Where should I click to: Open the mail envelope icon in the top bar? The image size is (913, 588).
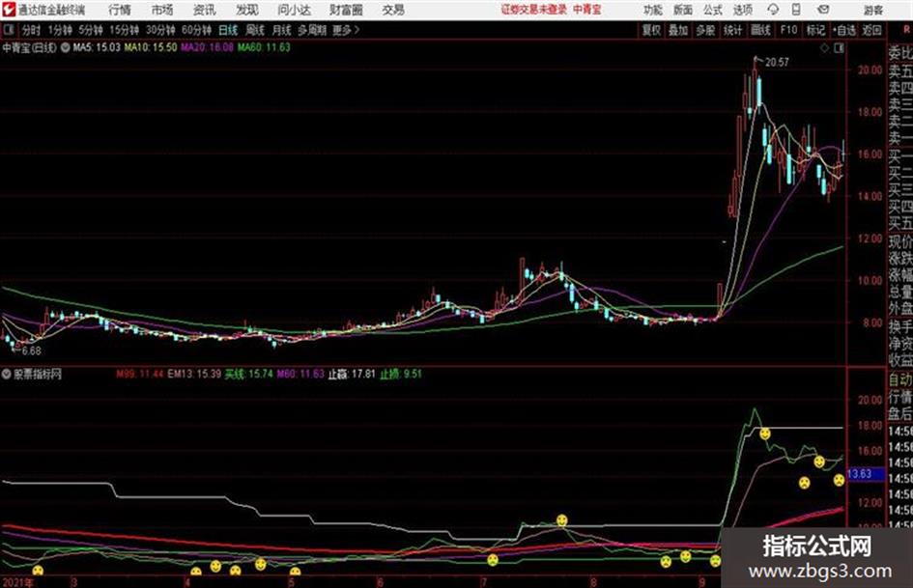(823, 10)
